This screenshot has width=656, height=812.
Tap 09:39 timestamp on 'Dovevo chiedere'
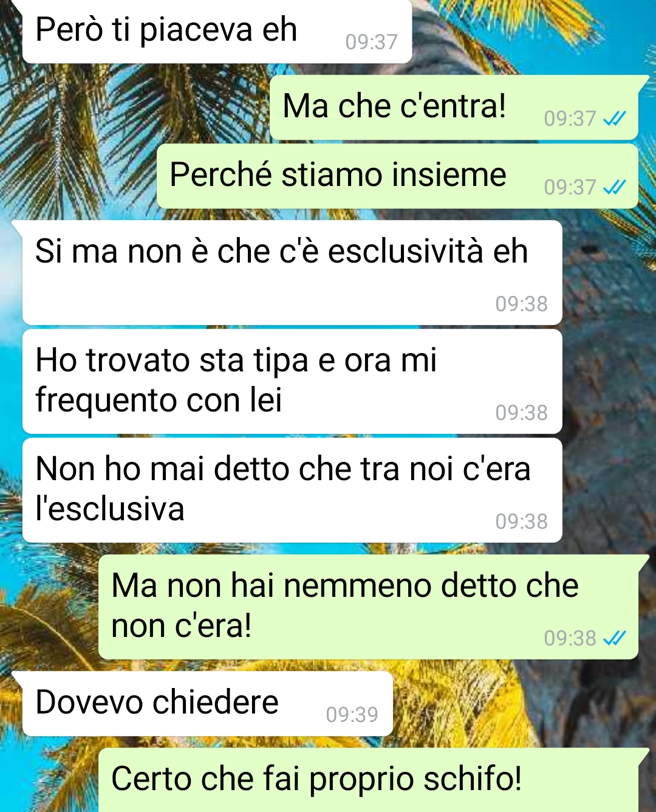(x=352, y=715)
